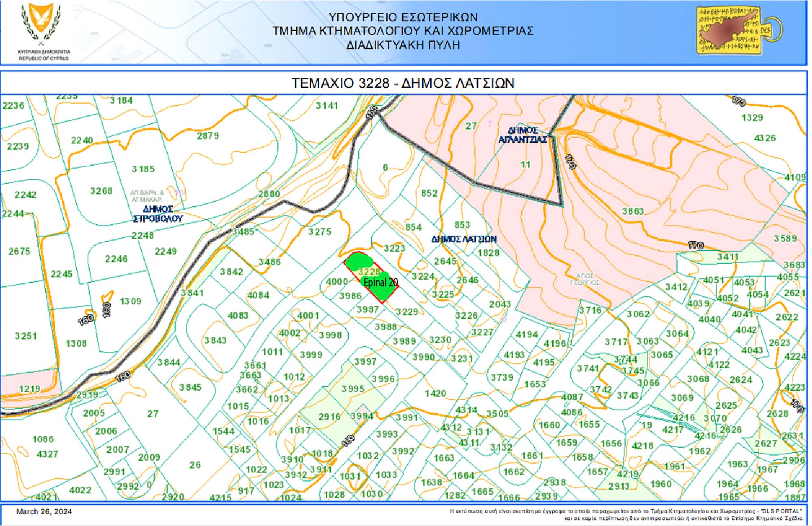Click the ΔΗΜΟΣ ΣΤΡΟΒΟΛΟΥ municipality label
The width and height of the screenshot is (812, 526).
pyautogui.click(x=158, y=214)
